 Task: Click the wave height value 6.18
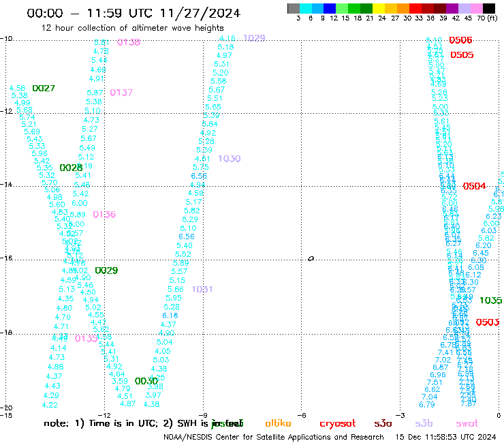170,316
